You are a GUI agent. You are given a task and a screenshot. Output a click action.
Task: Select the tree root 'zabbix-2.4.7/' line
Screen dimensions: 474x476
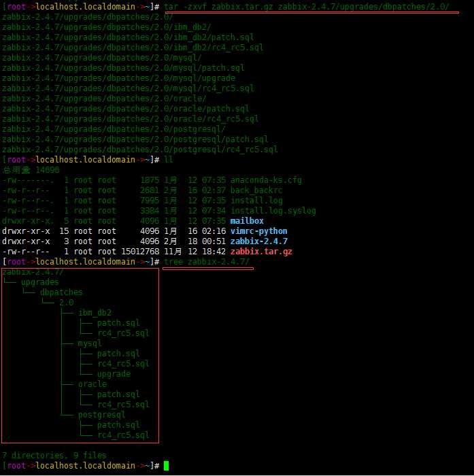click(33, 272)
